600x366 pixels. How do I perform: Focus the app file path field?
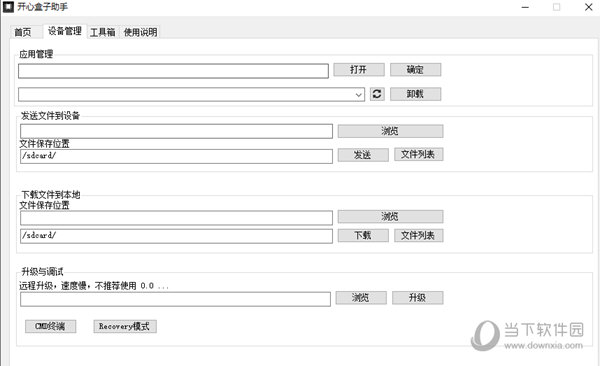(x=173, y=71)
